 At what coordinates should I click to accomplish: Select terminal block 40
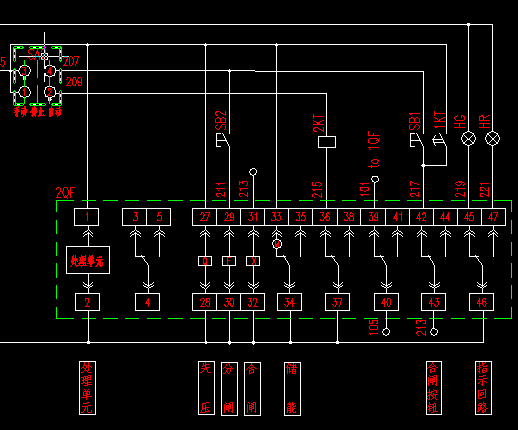[x=386, y=302]
